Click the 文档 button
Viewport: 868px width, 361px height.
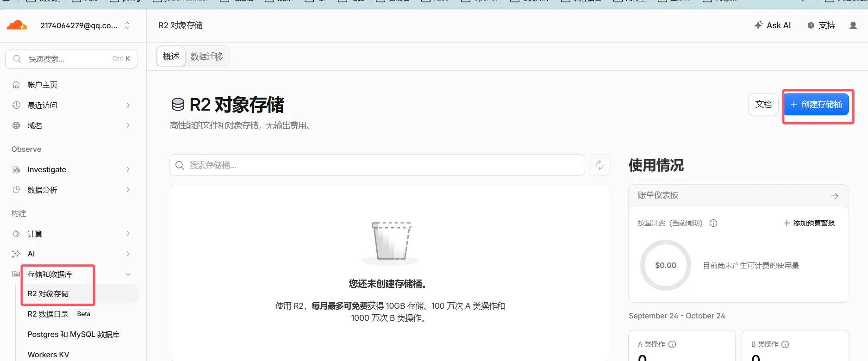coord(763,105)
